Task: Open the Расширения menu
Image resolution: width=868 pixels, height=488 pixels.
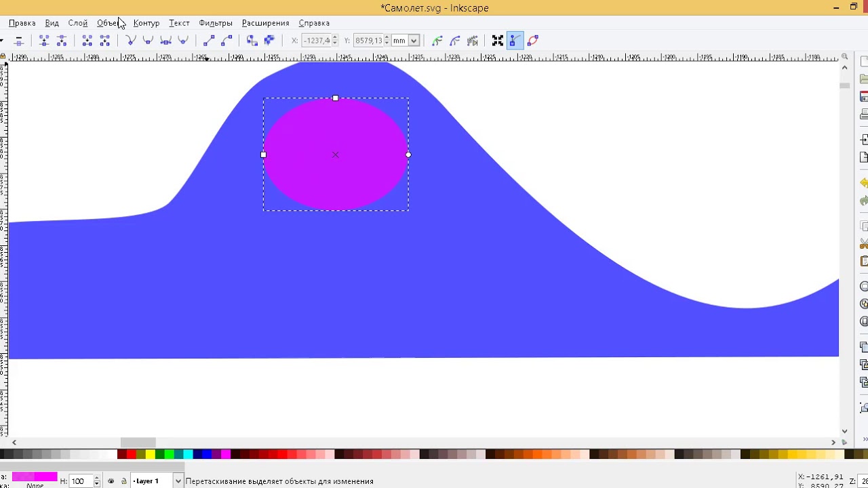Action: [x=265, y=23]
